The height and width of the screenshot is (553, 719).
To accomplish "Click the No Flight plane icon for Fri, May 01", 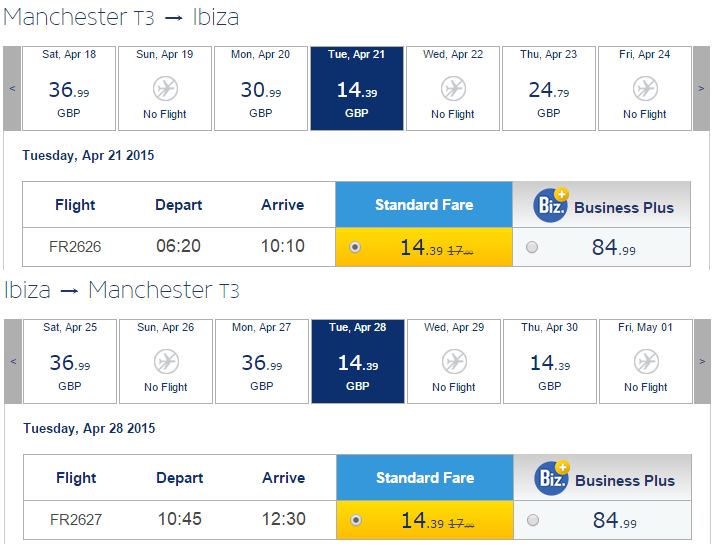I will pos(646,362).
